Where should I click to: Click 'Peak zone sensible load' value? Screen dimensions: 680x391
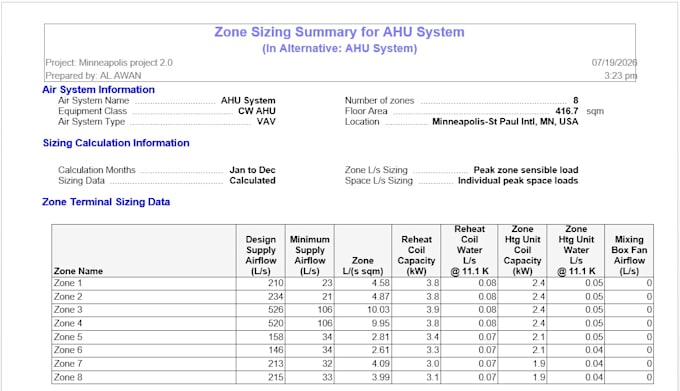[526, 170]
